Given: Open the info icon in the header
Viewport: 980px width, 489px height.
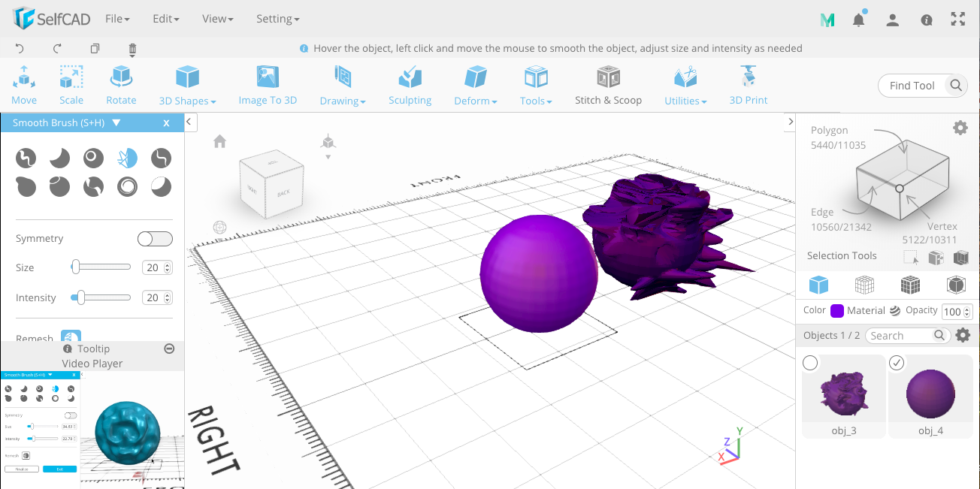Looking at the screenshot, I should [x=927, y=20].
